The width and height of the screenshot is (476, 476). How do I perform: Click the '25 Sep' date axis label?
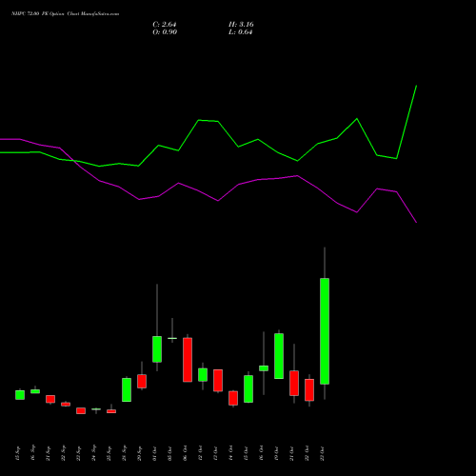coord(109,453)
